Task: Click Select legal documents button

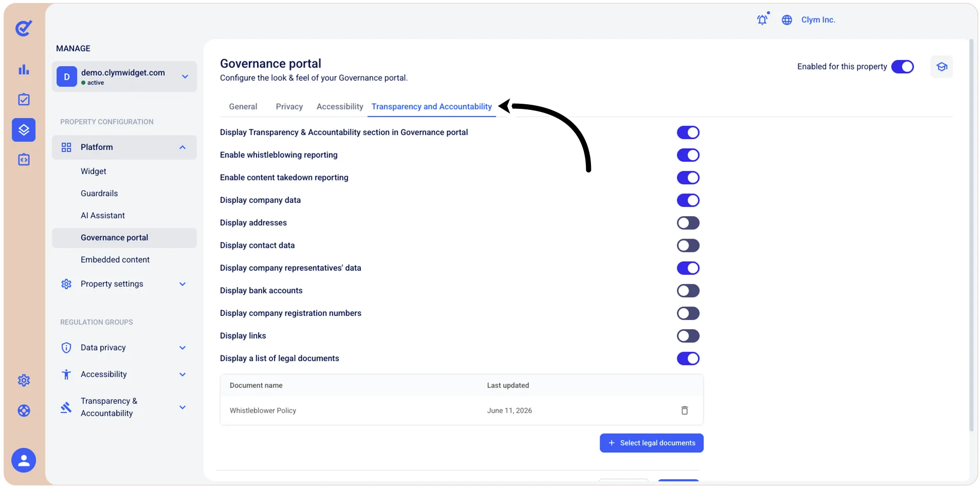Action: (x=651, y=443)
